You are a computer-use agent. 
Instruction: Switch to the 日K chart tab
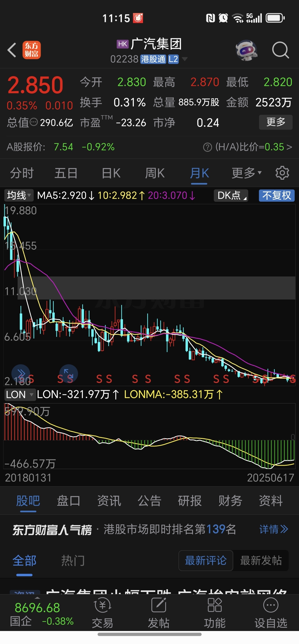pos(111,173)
